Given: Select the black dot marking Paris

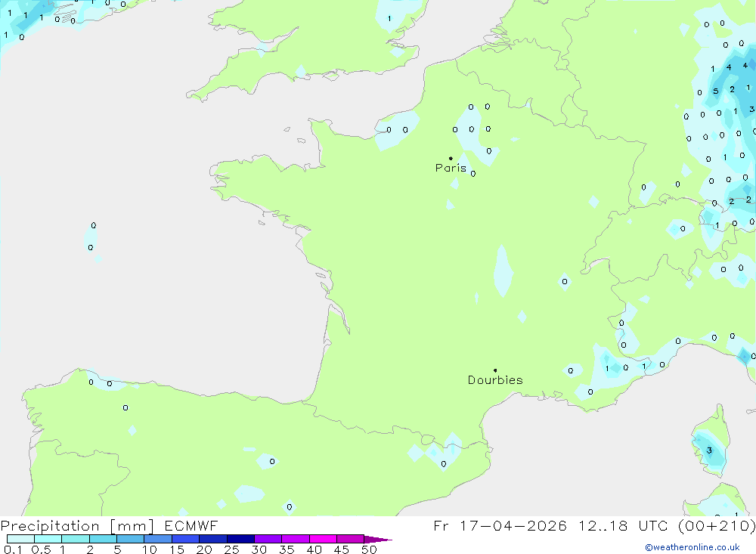Looking at the screenshot, I should [451, 158].
